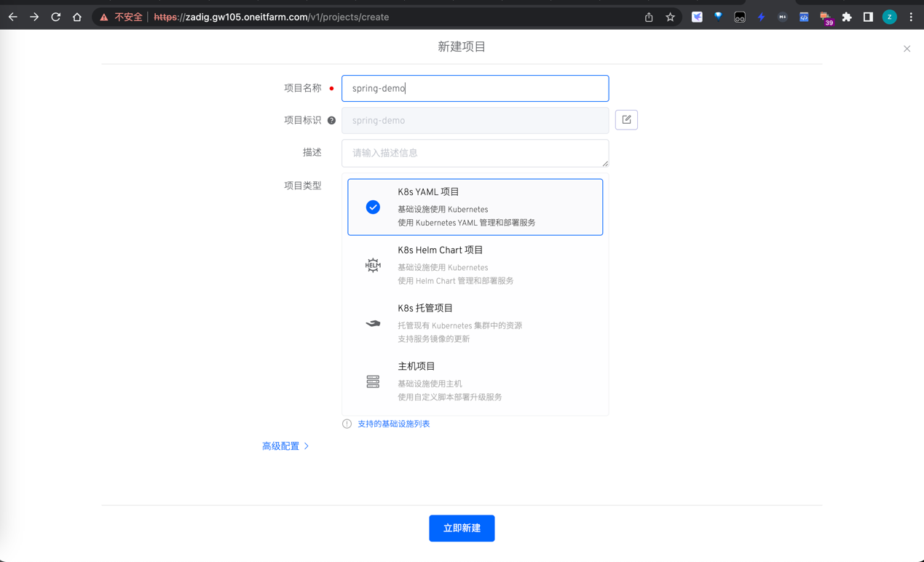This screenshot has height=562, width=924.
Task: Click the 立即新建 button
Action: pyautogui.click(x=462, y=528)
